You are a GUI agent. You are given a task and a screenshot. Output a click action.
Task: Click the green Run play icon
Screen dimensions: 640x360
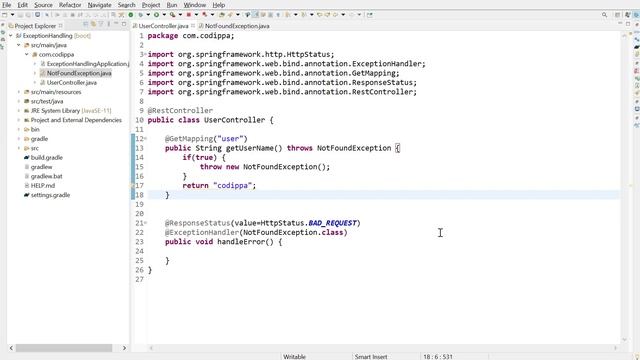coord(156,15)
